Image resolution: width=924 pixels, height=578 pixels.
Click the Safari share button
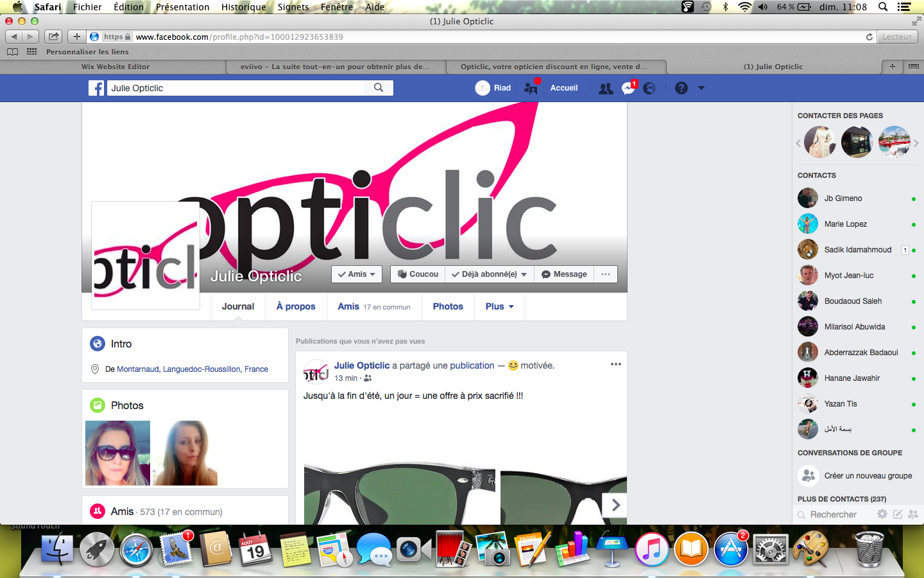pyautogui.click(x=54, y=37)
